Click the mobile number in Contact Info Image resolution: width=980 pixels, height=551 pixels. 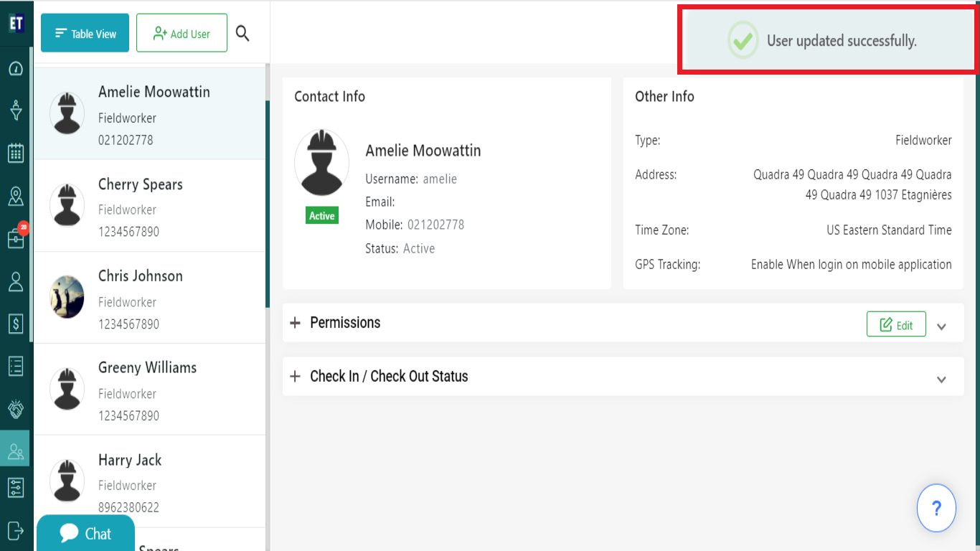[436, 225]
